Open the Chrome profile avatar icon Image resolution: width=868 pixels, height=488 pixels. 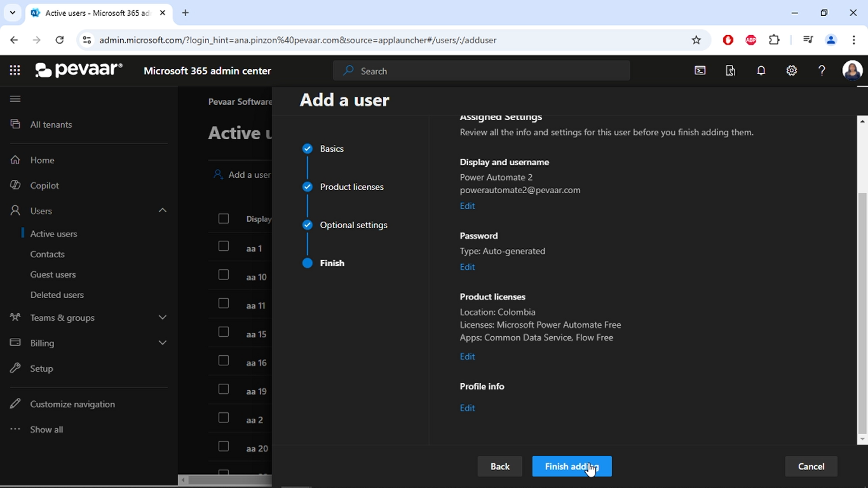pos(831,39)
